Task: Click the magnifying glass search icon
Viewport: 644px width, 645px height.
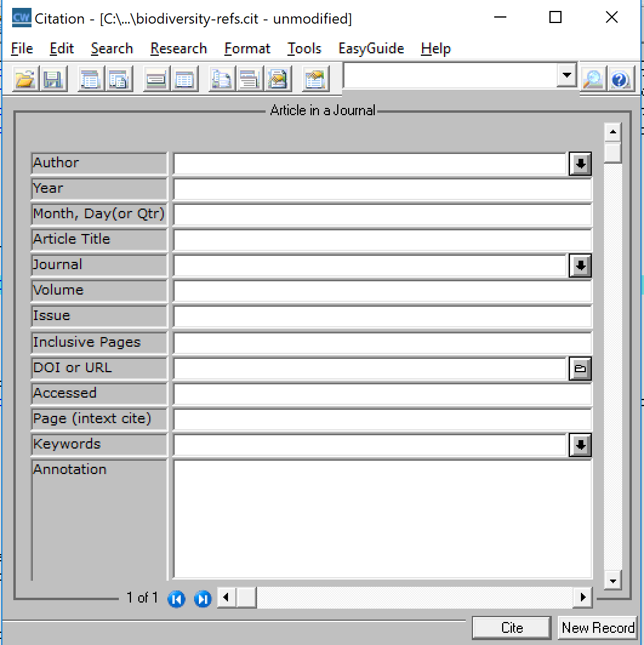Action: point(592,79)
